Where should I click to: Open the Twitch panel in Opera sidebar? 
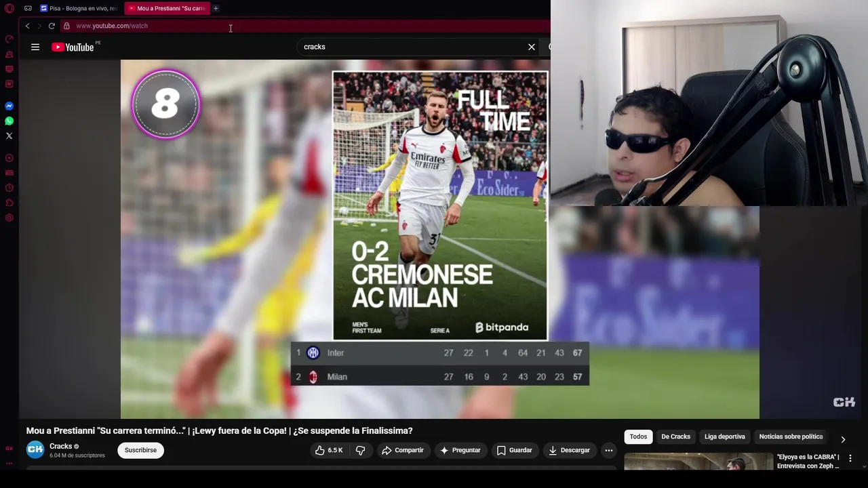pyautogui.click(x=9, y=68)
